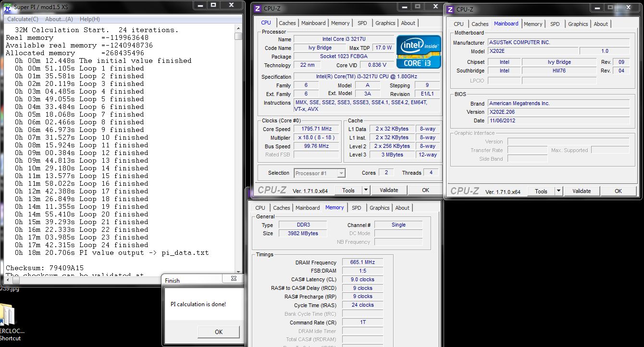Click the Southbridge value HM76

(x=560, y=71)
